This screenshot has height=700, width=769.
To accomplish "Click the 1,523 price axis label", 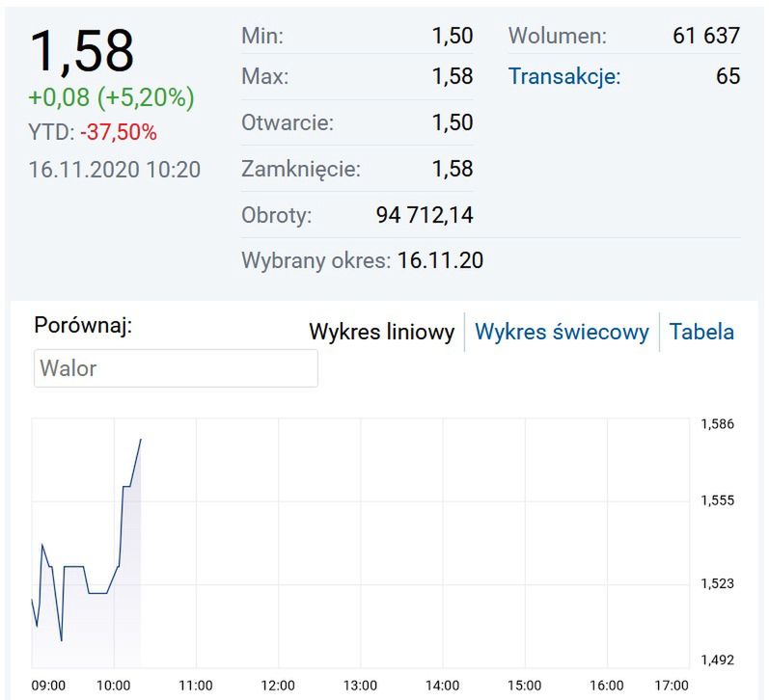I will pyautogui.click(x=717, y=583).
